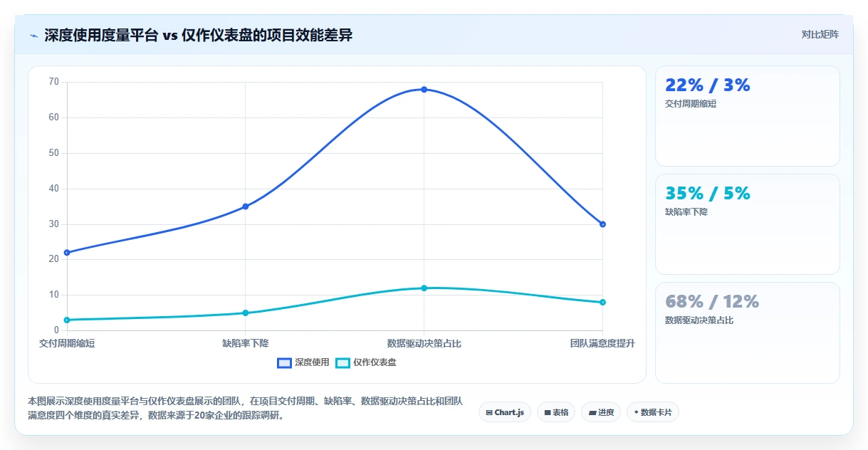Click the blue 深度使用 legend color box
868x450 pixels.
[284, 362]
